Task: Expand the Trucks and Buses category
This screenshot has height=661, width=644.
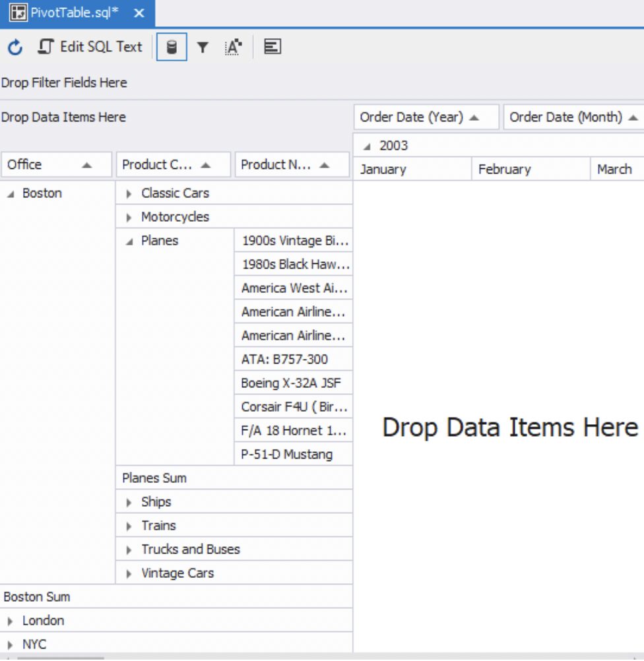Action: 129,550
